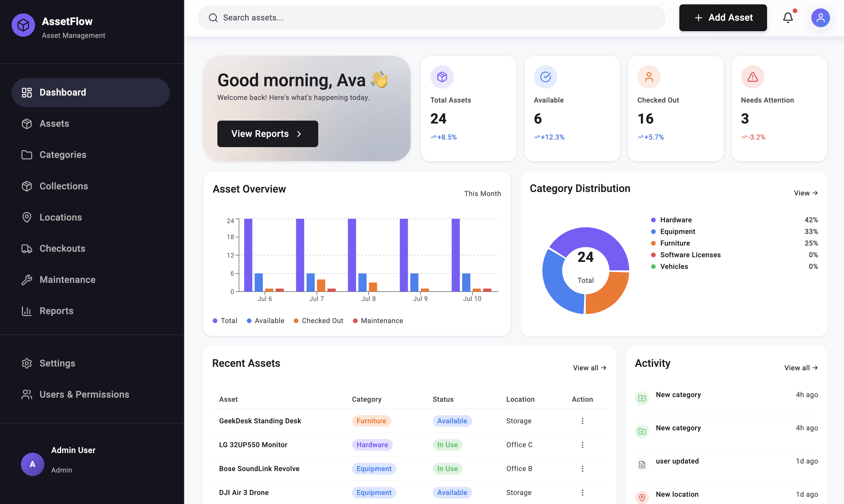Open the notifications bell

(x=788, y=18)
